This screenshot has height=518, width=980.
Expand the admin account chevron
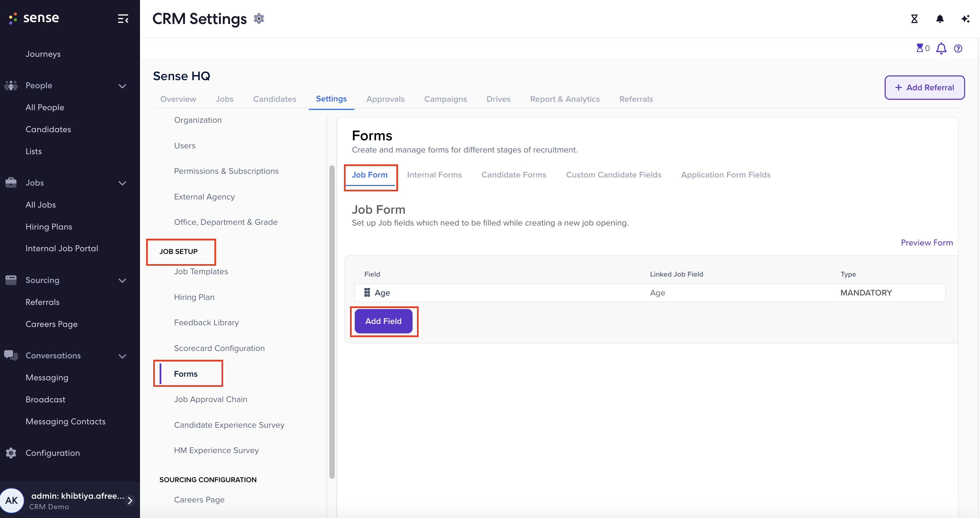(130, 500)
